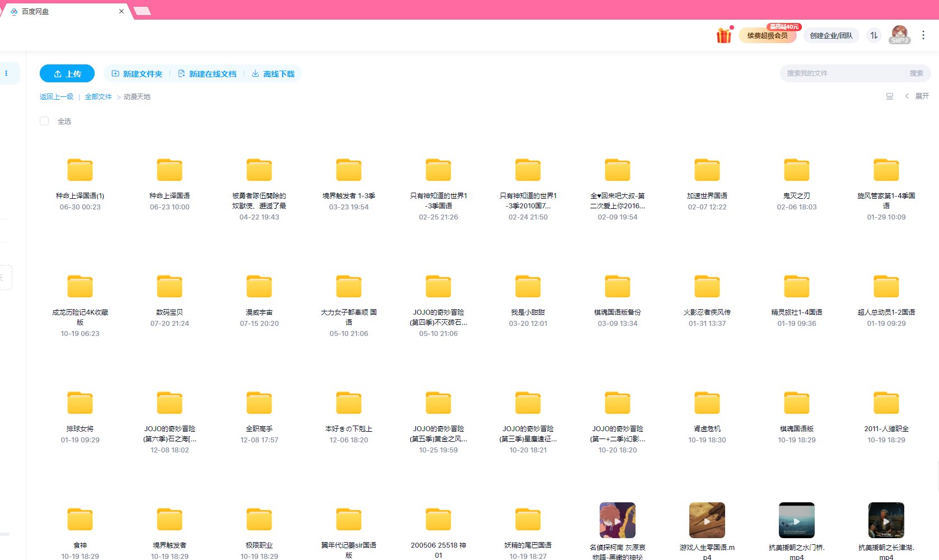
Task: Open folder 超人总动员1-2国语
Action: click(x=886, y=287)
